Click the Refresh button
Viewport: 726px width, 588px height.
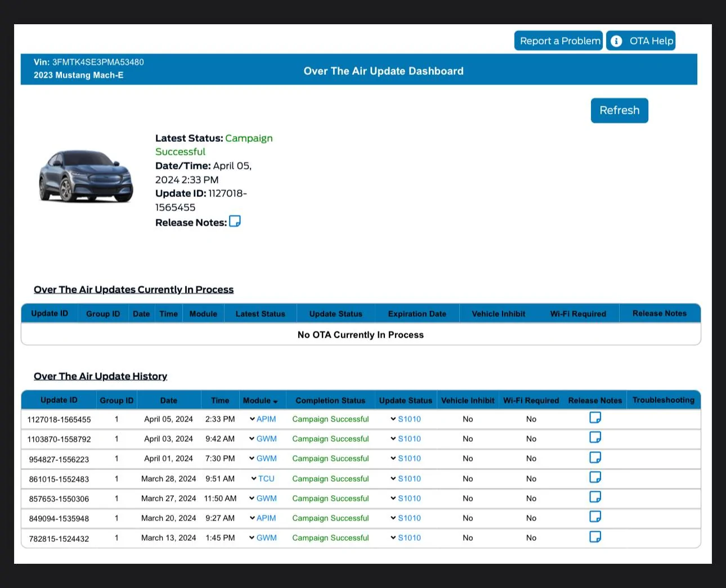[619, 110]
